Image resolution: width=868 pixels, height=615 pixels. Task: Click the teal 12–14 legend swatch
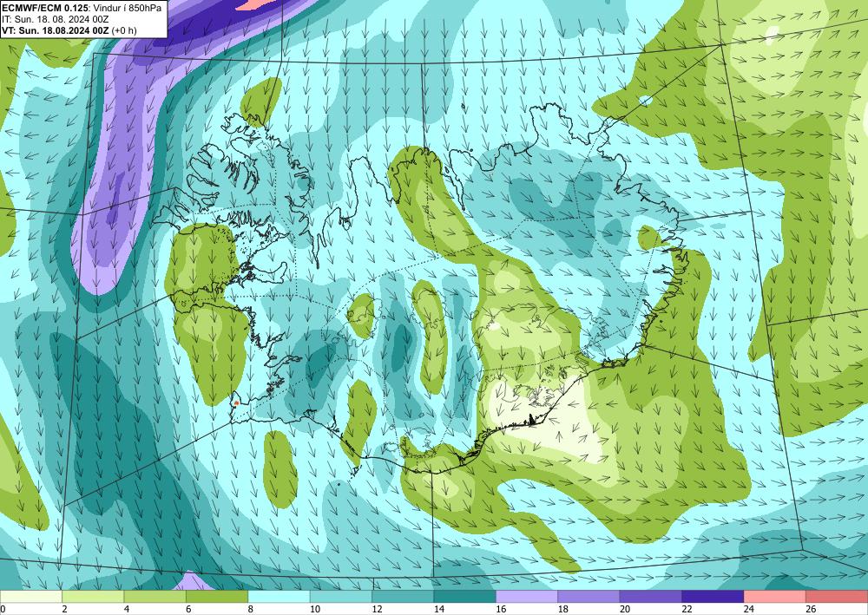pos(403,597)
